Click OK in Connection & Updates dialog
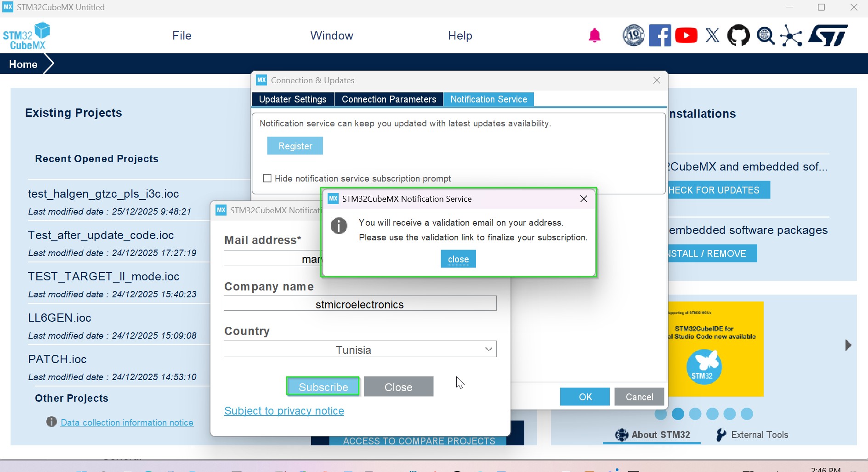Image resolution: width=868 pixels, height=472 pixels. tap(585, 397)
